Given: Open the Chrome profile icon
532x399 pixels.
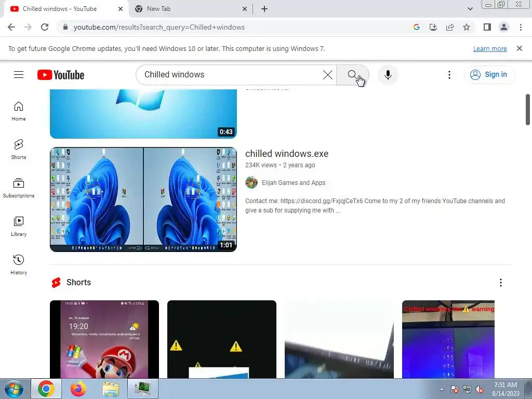Looking at the screenshot, I should coord(504,27).
